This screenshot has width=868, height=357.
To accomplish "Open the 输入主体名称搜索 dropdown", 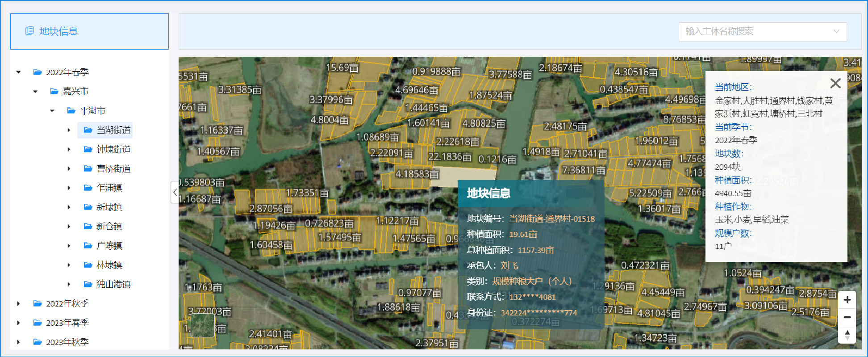I will click(763, 32).
